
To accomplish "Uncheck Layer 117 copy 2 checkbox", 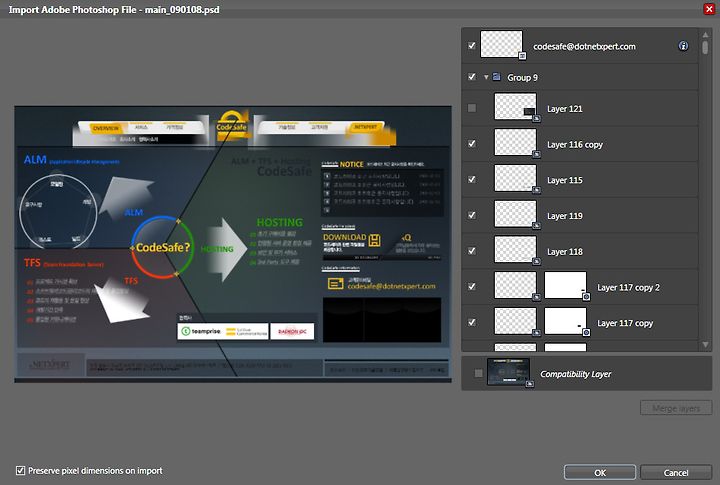I will (x=472, y=287).
